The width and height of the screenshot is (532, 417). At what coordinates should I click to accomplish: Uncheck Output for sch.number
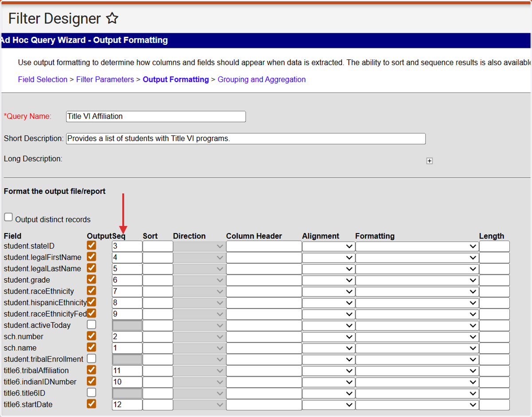(x=92, y=335)
